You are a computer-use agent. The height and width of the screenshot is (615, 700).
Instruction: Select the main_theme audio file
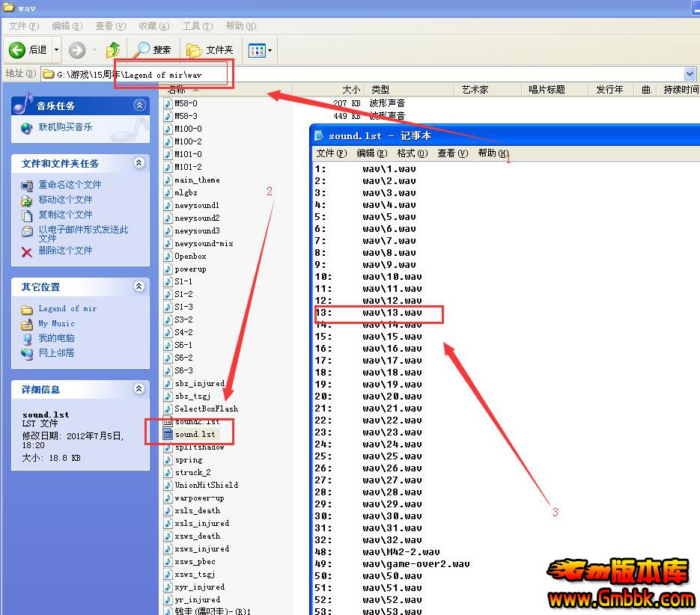click(197, 180)
